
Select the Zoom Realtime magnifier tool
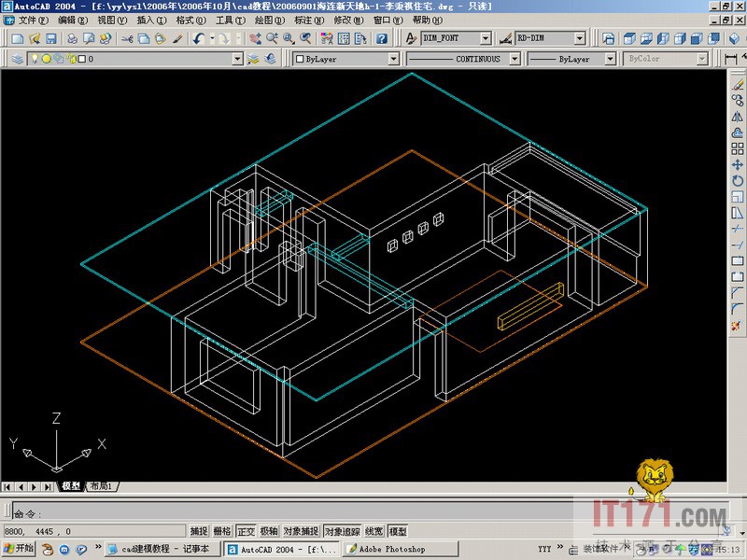click(272, 39)
